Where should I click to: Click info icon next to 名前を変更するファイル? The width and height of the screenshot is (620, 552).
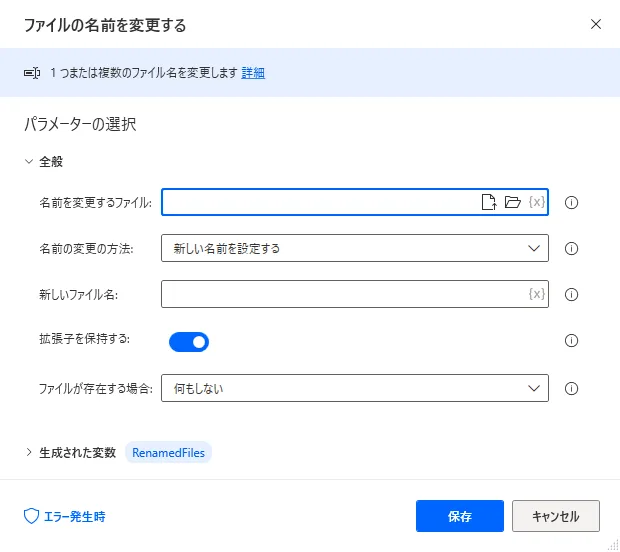(572, 202)
